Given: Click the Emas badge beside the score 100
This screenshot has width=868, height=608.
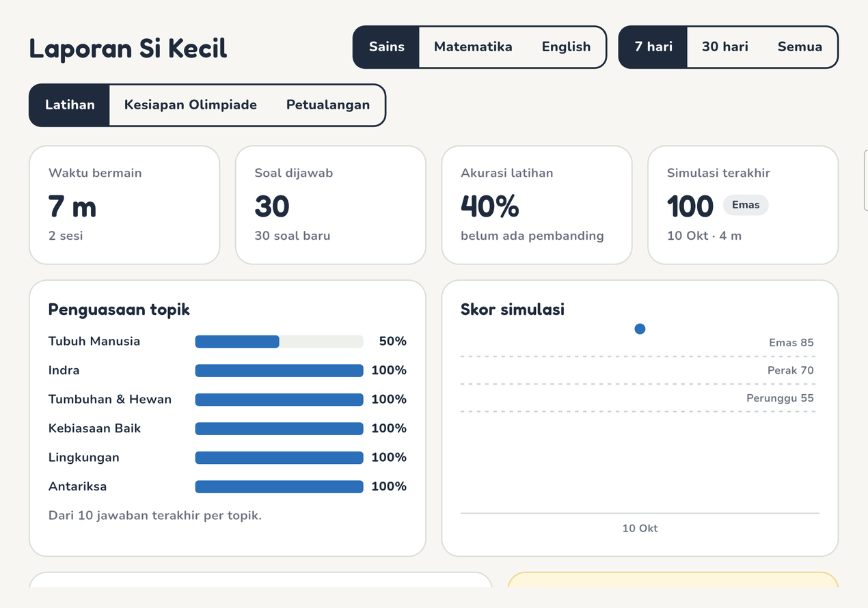Looking at the screenshot, I should (x=746, y=205).
